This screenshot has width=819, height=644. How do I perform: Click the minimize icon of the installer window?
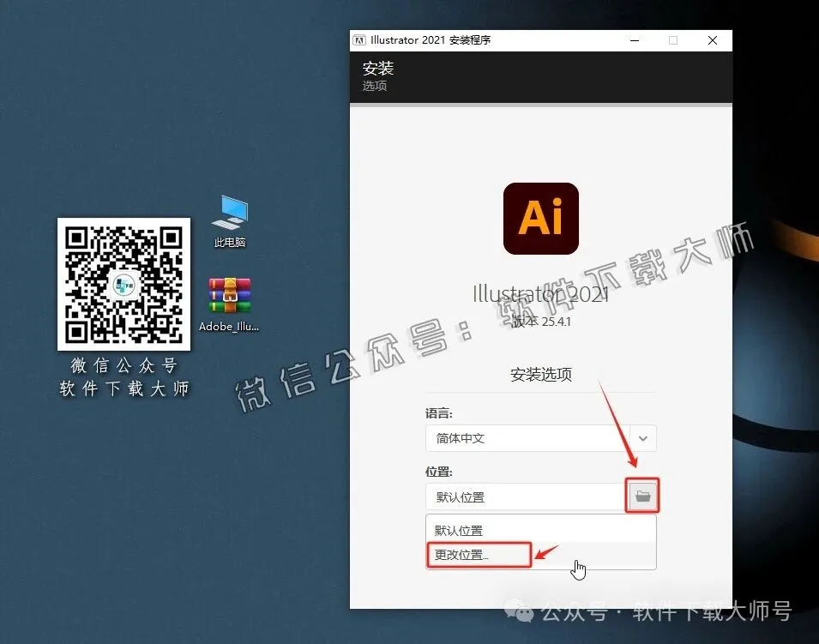coord(633,39)
